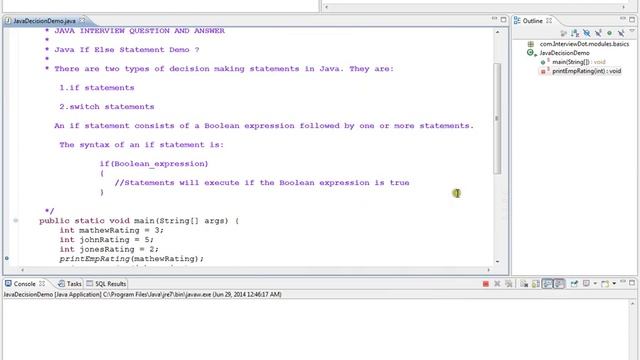This screenshot has width=640, height=360.
Task: Clear the Console output
Action: (x=524, y=284)
